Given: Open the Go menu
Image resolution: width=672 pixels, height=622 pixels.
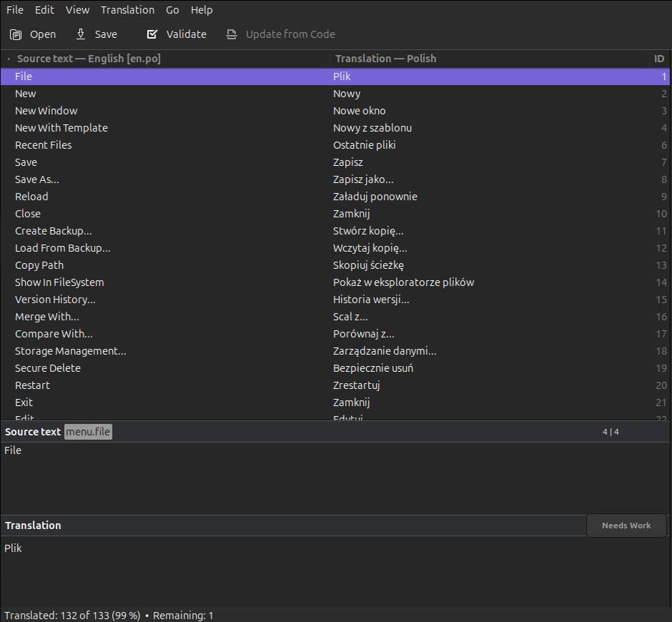Looking at the screenshot, I should pos(172,10).
